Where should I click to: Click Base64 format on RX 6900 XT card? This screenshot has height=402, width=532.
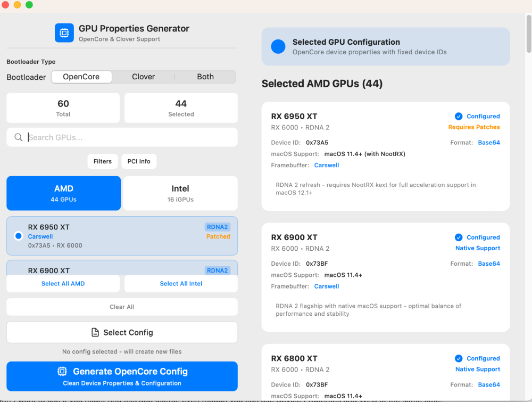click(488, 264)
